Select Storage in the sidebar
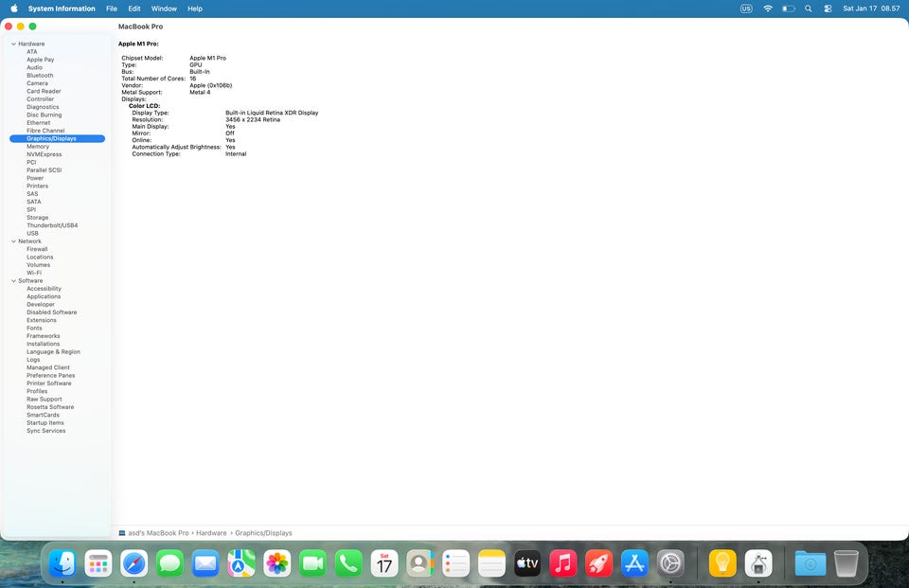This screenshot has width=909, height=588. 38,218
